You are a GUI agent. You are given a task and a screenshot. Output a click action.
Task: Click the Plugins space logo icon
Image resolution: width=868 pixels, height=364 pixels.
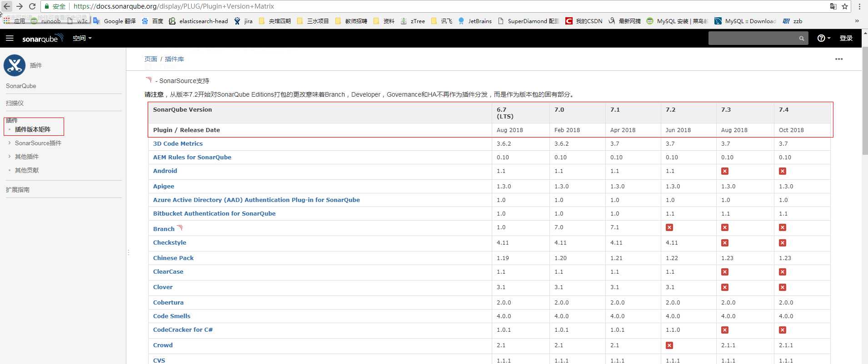pyautogui.click(x=15, y=65)
